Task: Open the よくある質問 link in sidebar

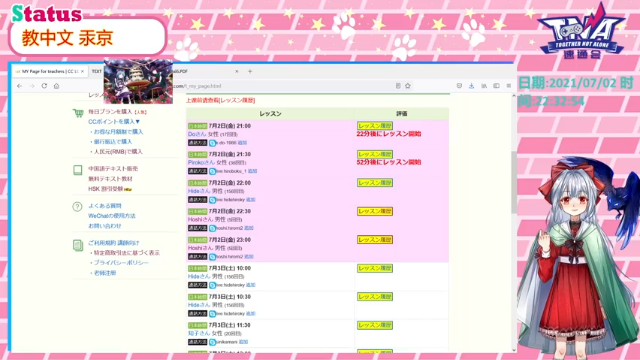Action: [x=105, y=206]
